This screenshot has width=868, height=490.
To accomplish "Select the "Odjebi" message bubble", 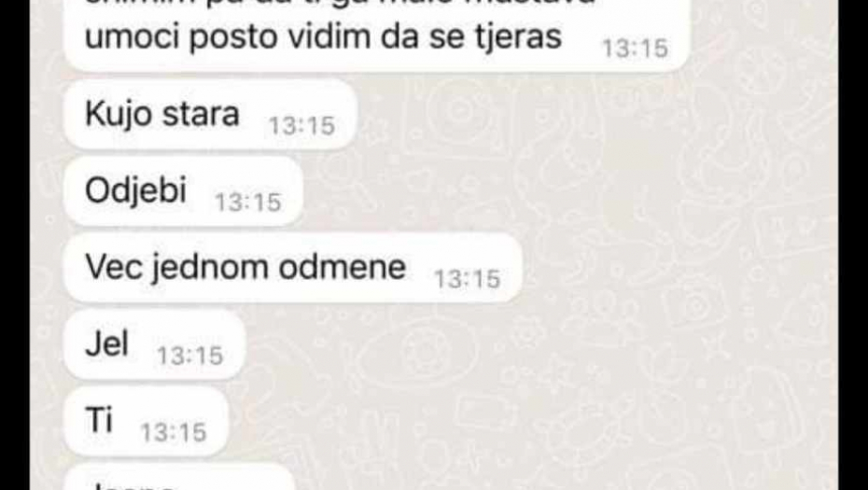I will coord(183,191).
